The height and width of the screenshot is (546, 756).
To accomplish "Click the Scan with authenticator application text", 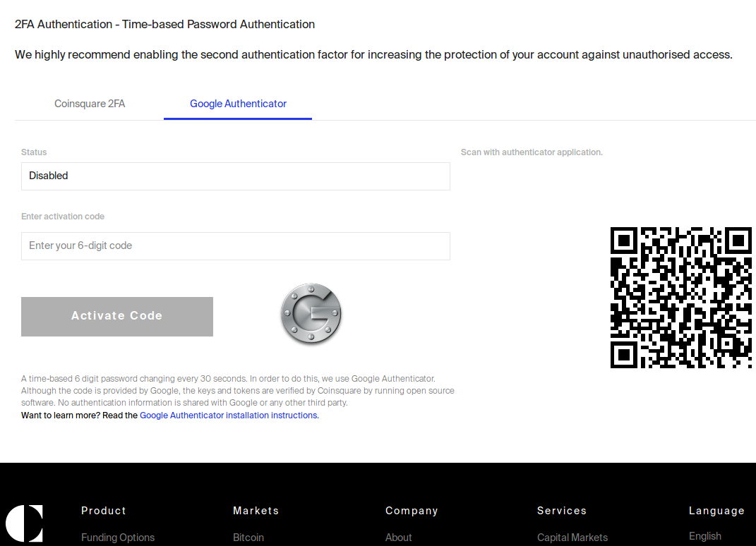I will (532, 152).
